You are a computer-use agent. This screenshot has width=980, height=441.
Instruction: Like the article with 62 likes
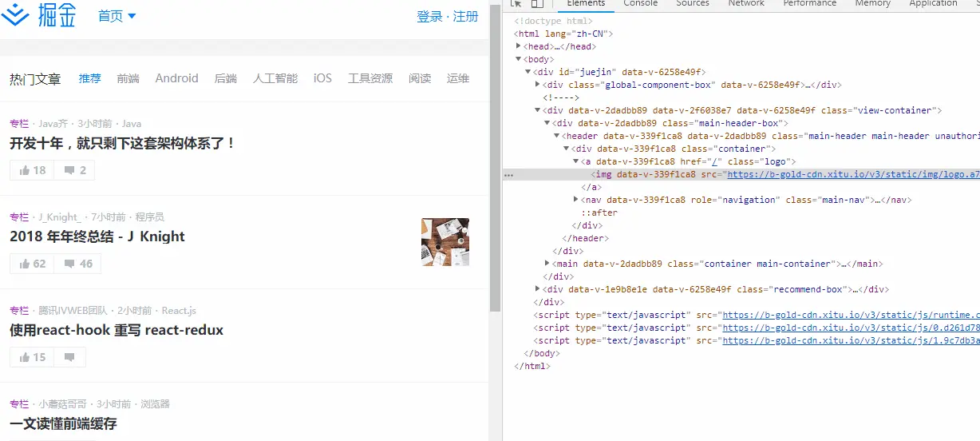32,264
